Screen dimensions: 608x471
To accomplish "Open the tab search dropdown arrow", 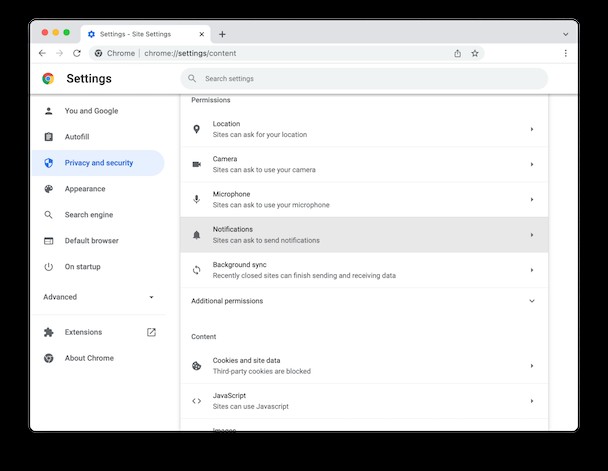I will pos(565,34).
